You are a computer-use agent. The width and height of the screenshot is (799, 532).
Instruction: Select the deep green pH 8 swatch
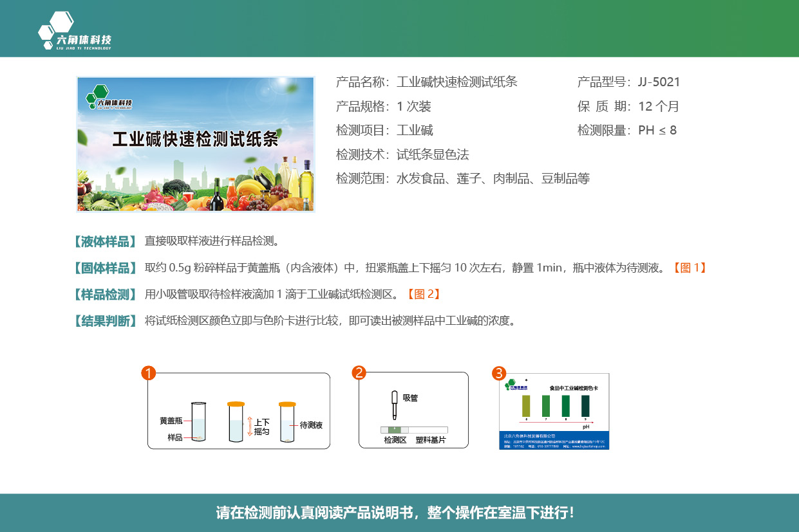tap(566, 406)
